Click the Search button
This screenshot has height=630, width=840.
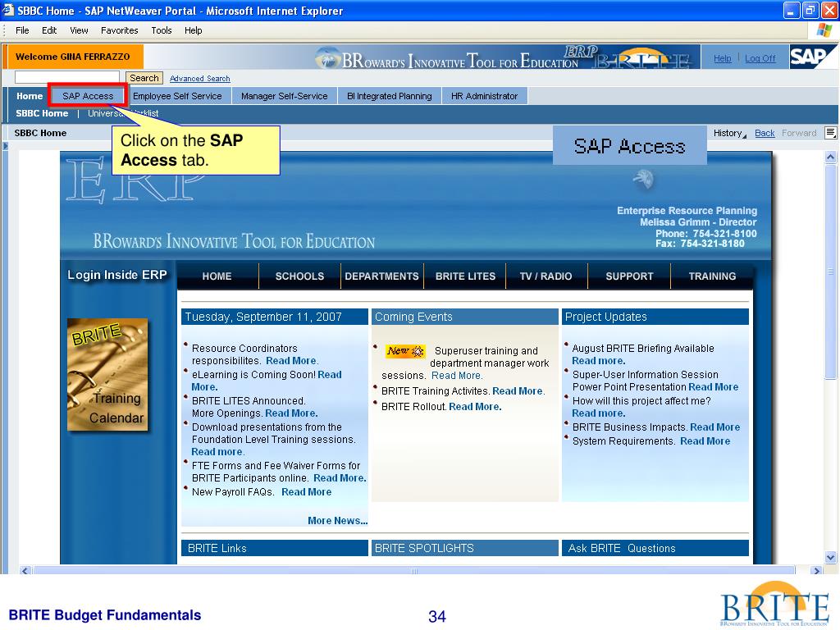(144, 78)
